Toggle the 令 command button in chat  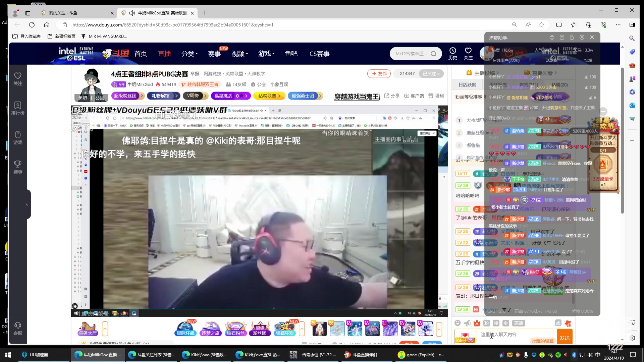(x=506, y=323)
